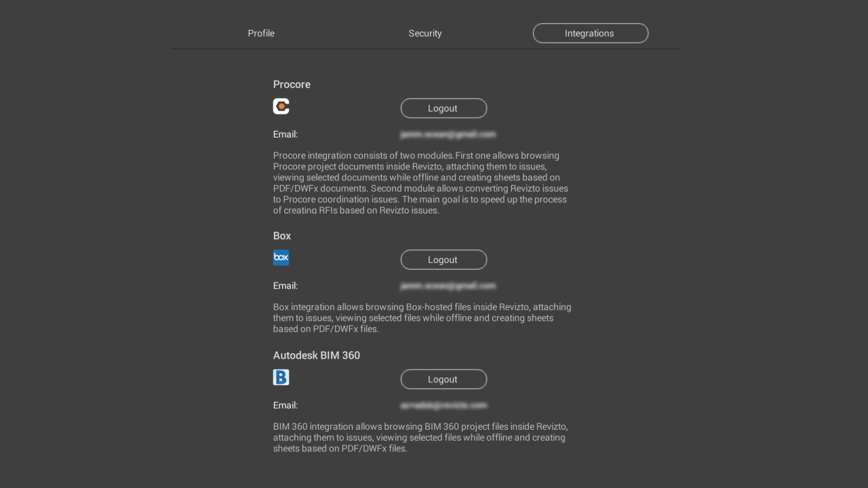Click the Procore logo icon

click(281, 106)
